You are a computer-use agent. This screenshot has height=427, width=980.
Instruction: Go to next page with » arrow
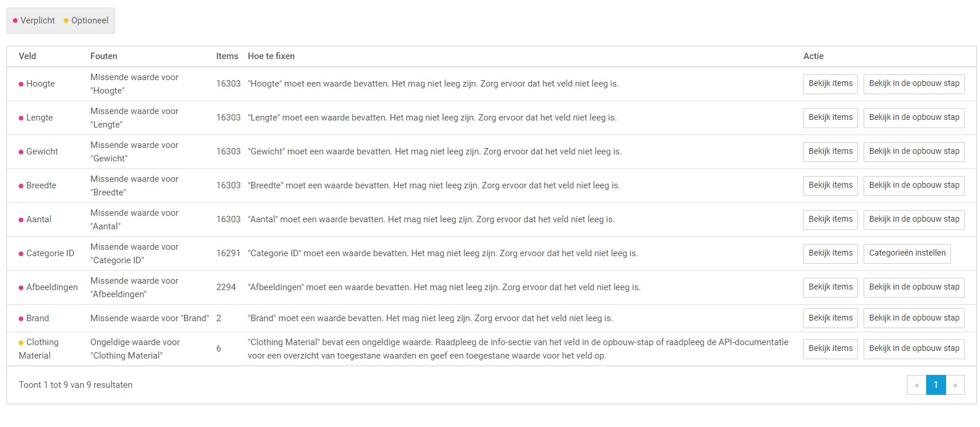[955, 385]
